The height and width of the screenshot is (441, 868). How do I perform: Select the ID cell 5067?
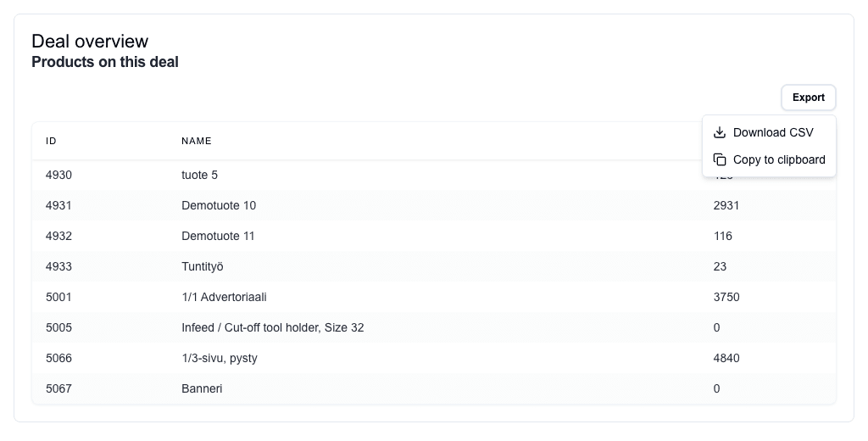(58, 388)
